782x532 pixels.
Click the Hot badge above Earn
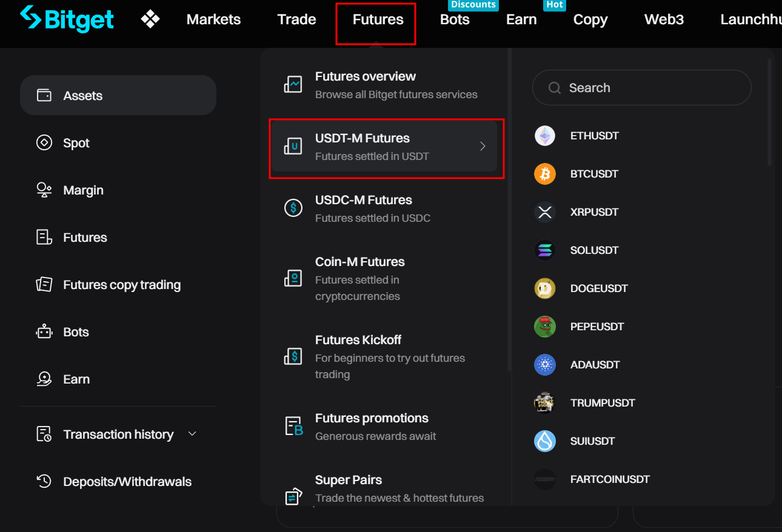coord(555,5)
